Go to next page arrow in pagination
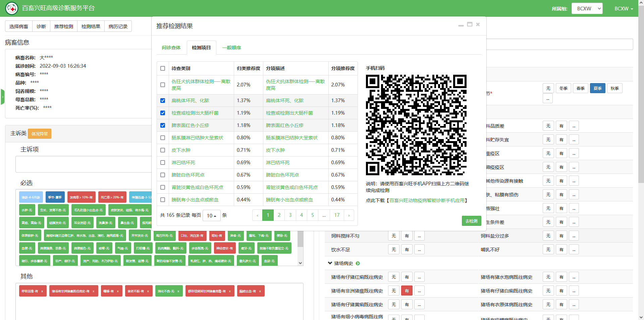644x320 pixels. click(x=349, y=215)
